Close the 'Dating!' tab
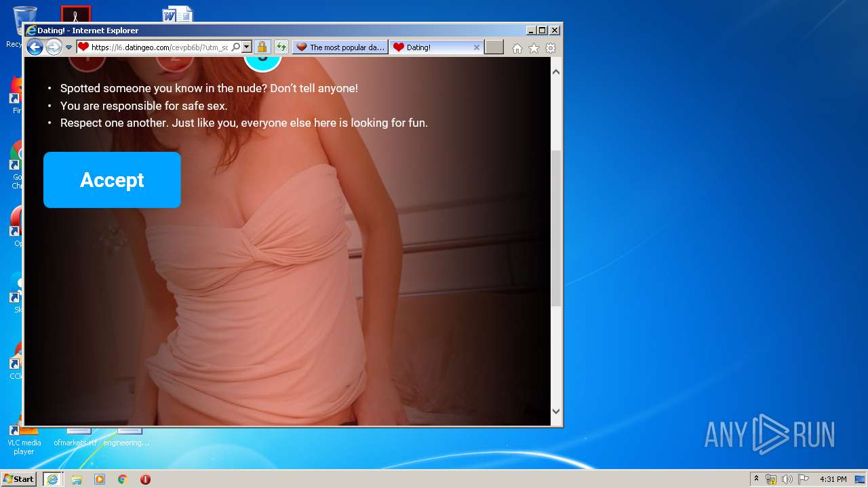 tap(476, 47)
